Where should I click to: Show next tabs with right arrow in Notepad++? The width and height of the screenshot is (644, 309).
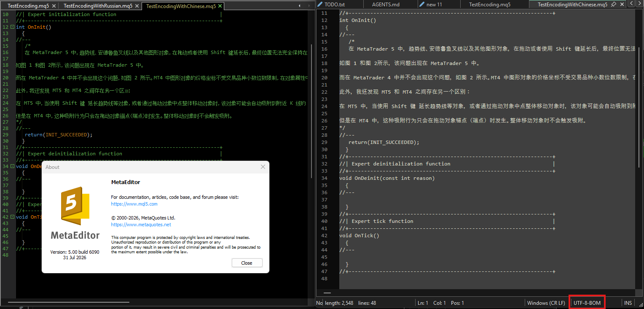point(639,4)
